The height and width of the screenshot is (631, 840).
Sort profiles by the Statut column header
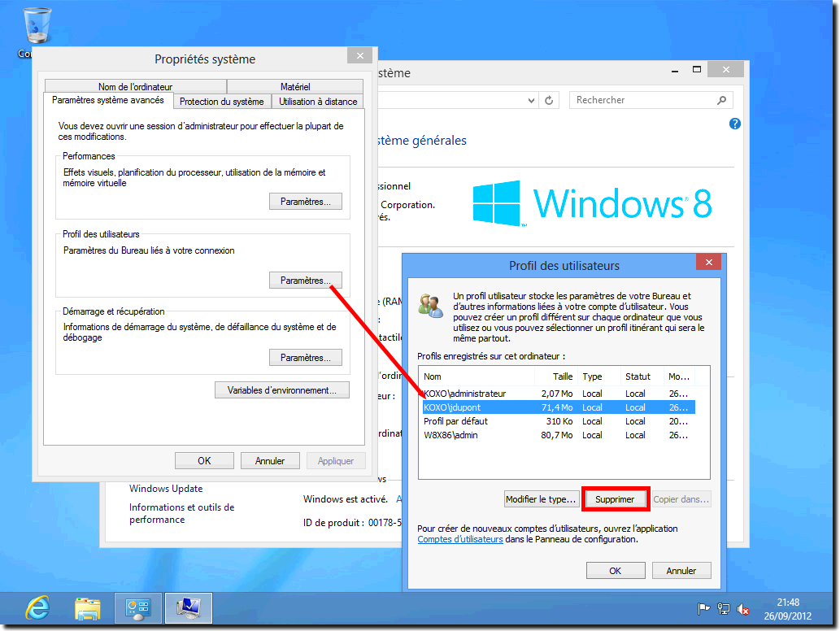pyautogui.click(x=642, y=376)
